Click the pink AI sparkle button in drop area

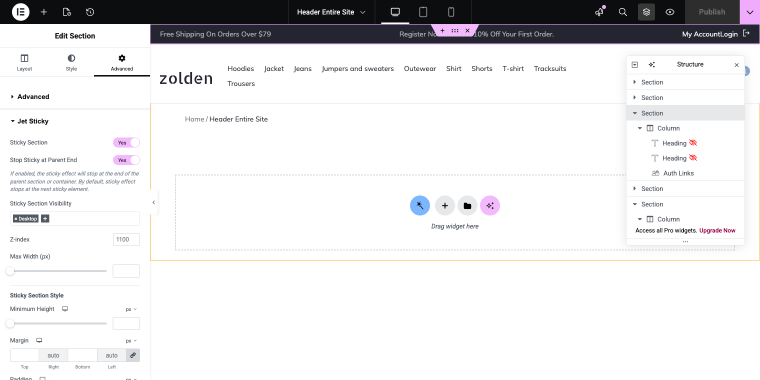pos(490,206)
